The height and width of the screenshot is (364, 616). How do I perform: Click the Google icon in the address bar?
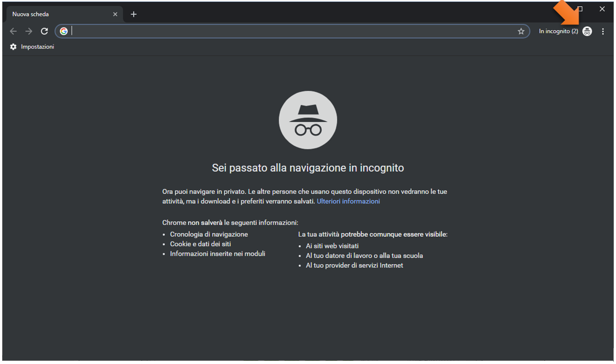[63, 31]
